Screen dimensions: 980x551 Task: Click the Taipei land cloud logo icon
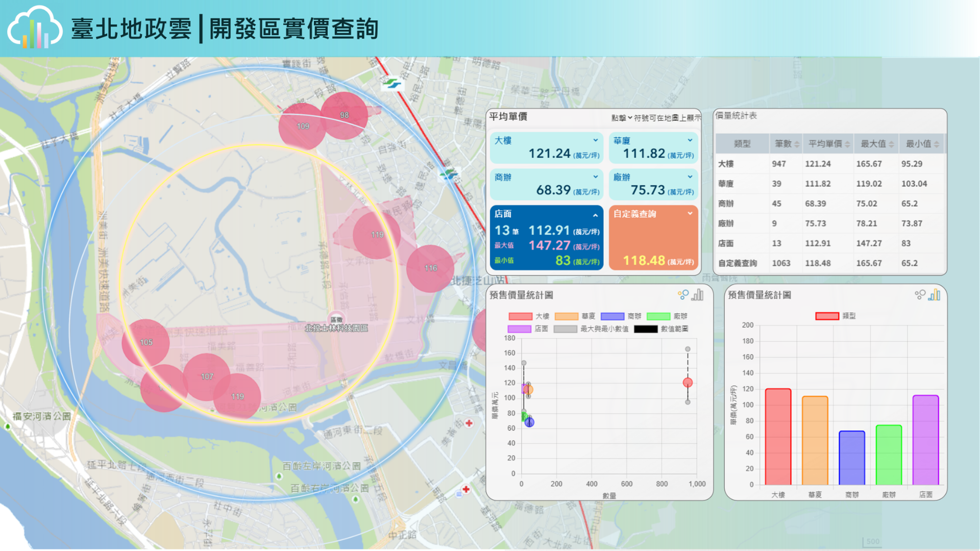point(35,28)
